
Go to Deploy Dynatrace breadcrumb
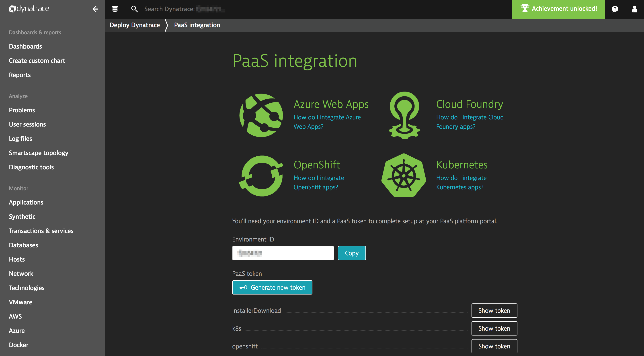pos(135,25)
